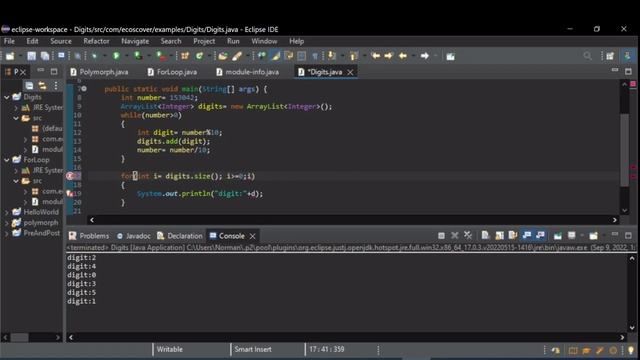Click the Writable status bar entry
The image size is (640, 360).
click(x=170, y=349)
